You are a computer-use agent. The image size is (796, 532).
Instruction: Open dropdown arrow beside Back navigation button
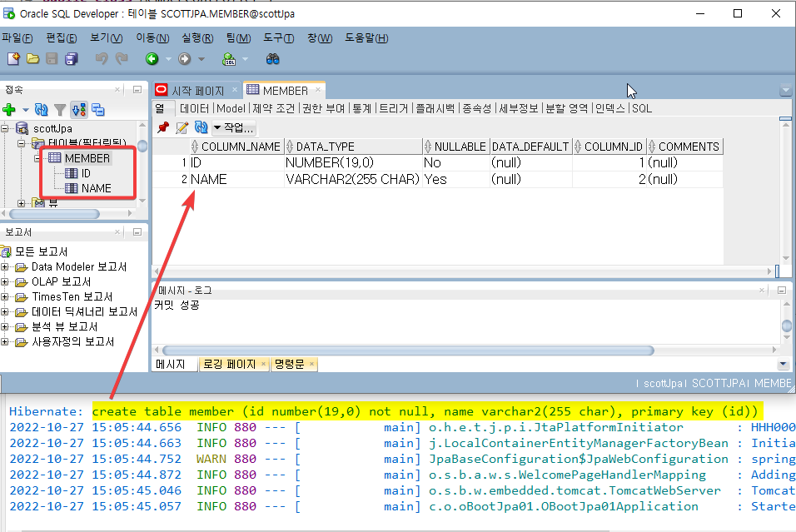[x=168, y=59]
